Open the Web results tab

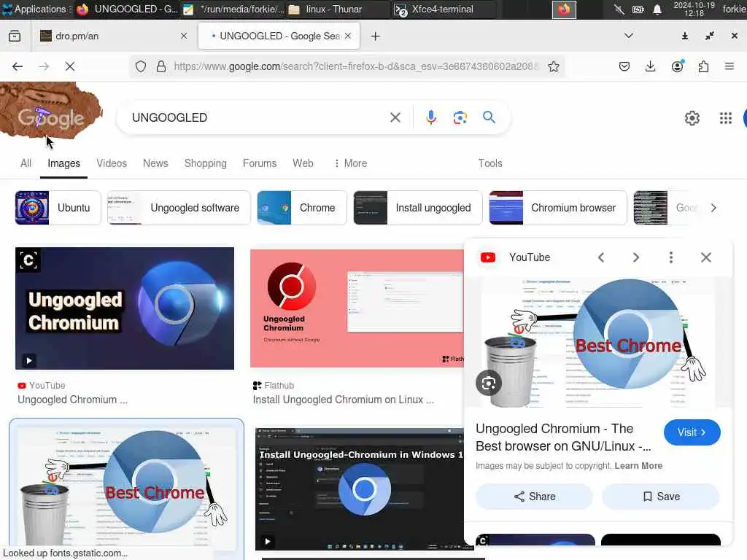click(x=303, y=163)
